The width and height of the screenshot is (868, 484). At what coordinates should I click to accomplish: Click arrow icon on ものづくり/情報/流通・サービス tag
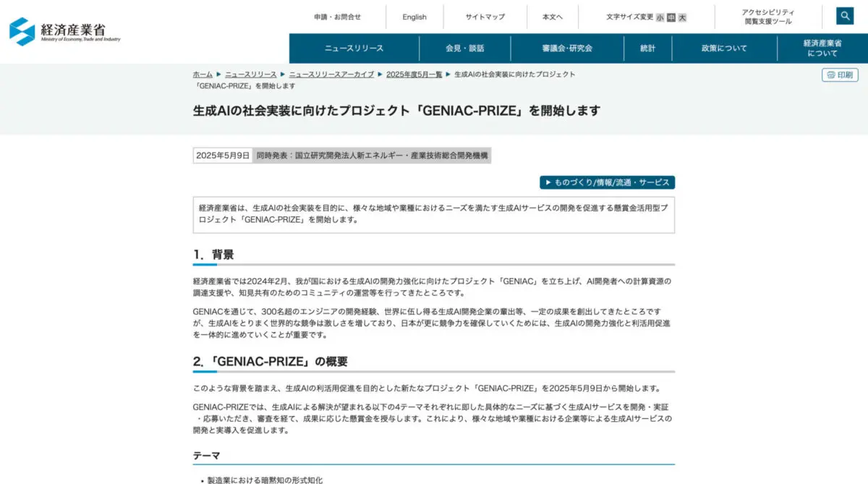coord(548,183)
